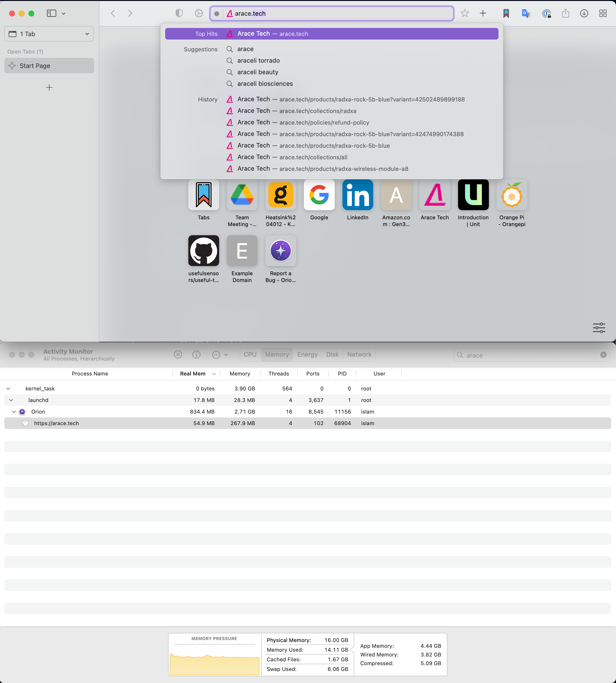Open the Orange Pi favorite tile
Viewport: 616px width, 683px height.
[x=512, y=194]
